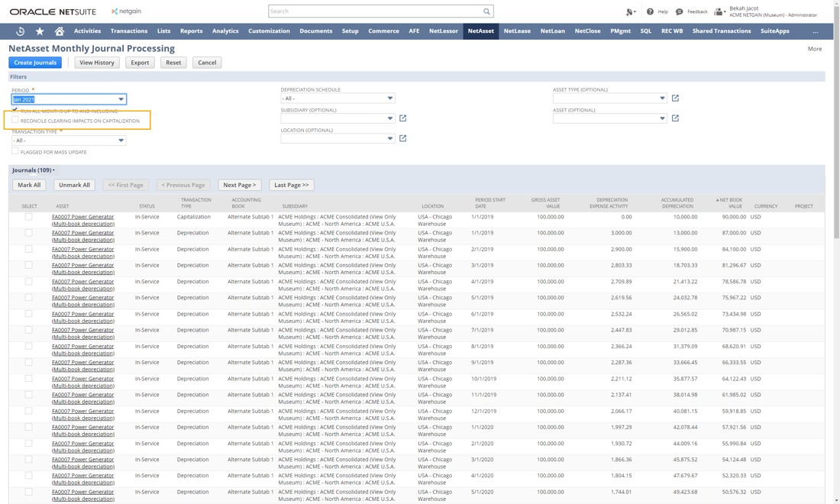
Task: Click the global Search field
Action: [375, 11]
